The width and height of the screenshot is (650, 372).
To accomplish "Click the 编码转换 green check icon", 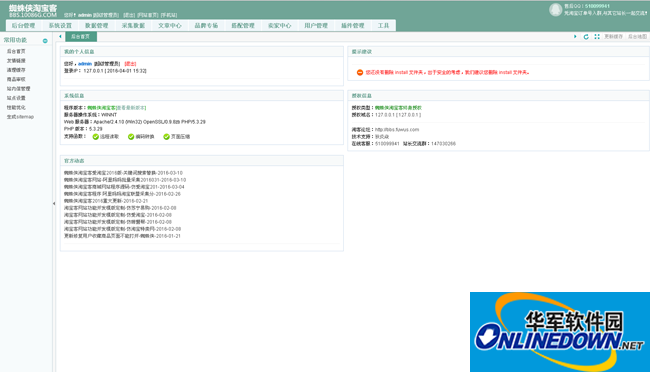I will click(x=131, y=136).
